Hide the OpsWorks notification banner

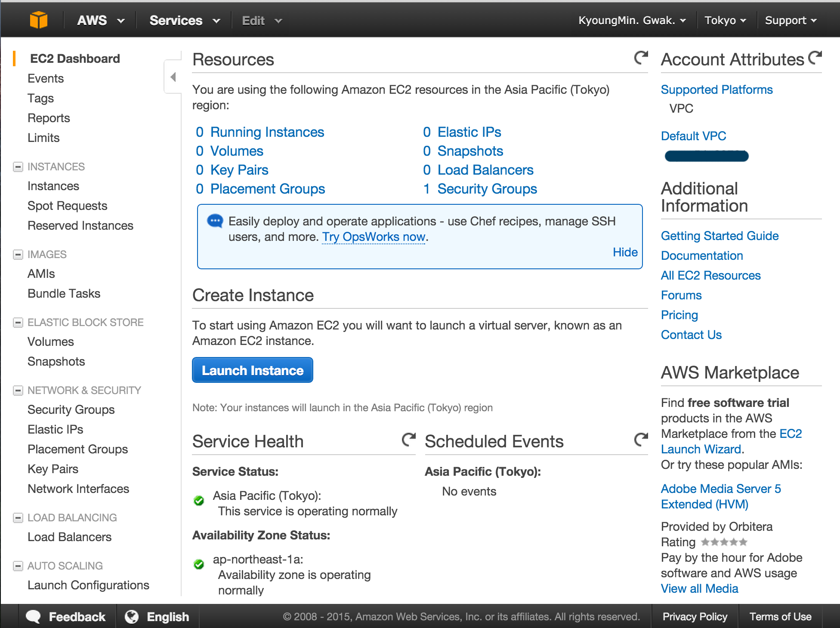pyautogui.click(x=625, y=252)
